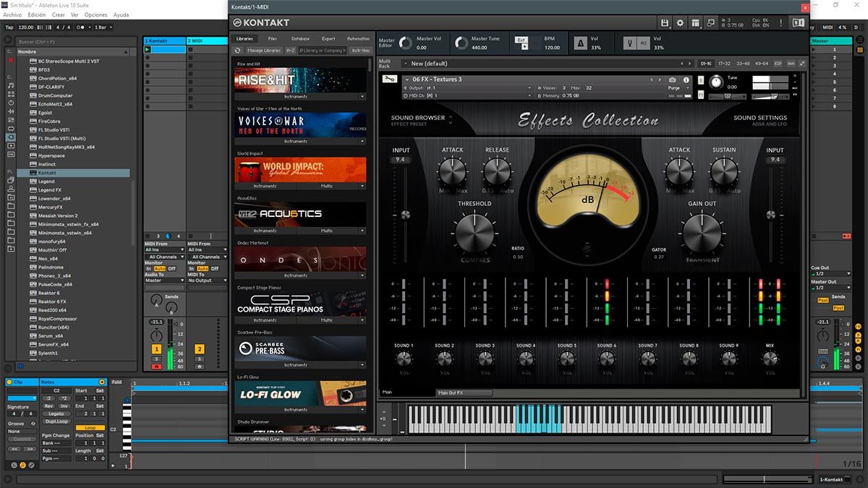Viewport: 868px width, 488px height.
Task: Click the Library or Company search field
Action: 324,51
